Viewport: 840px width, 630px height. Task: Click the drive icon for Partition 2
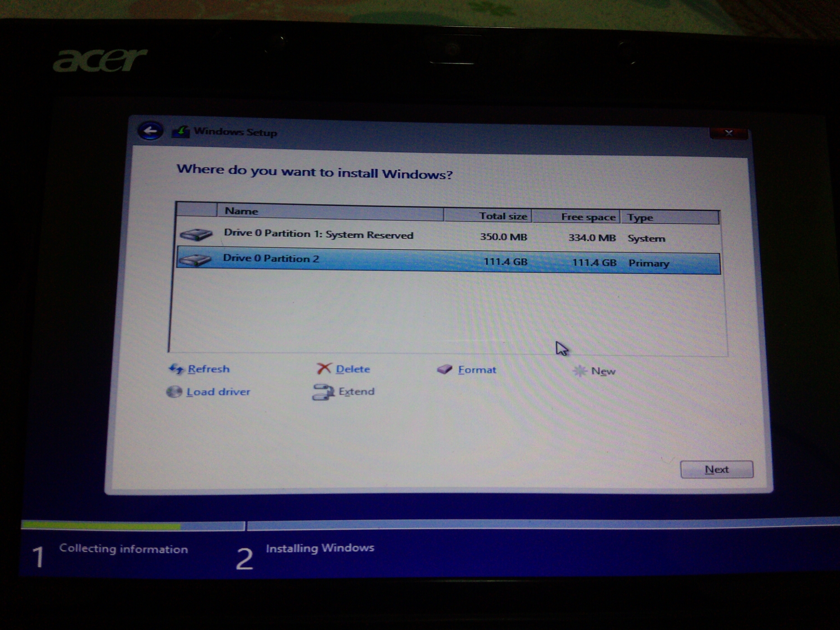tap(194, 260)
